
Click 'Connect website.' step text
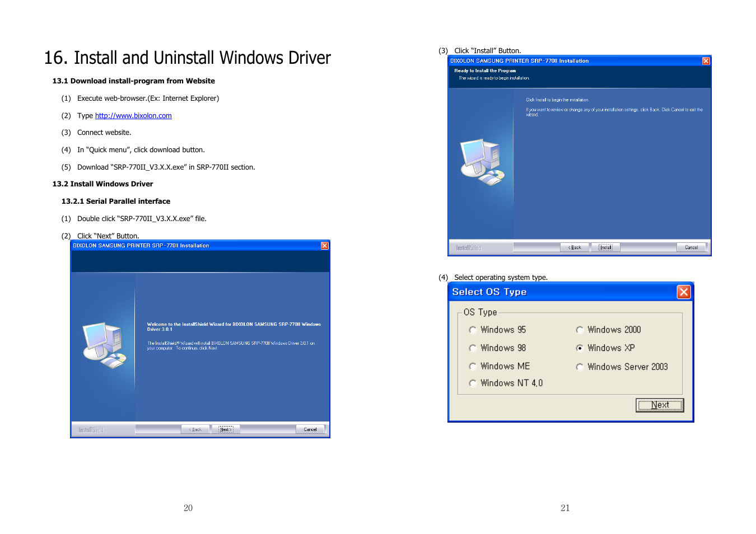pyautogui.click(x=104, y=133)
